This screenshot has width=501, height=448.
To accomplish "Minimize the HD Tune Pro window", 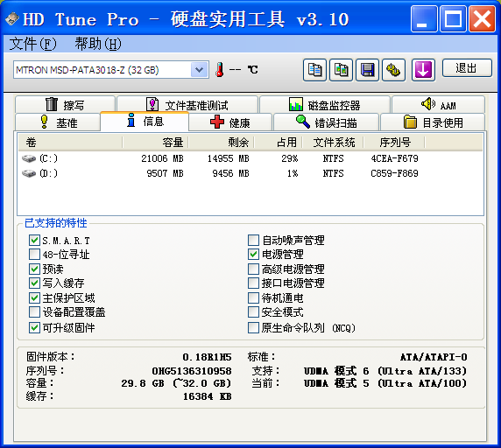I will [424, 19].
